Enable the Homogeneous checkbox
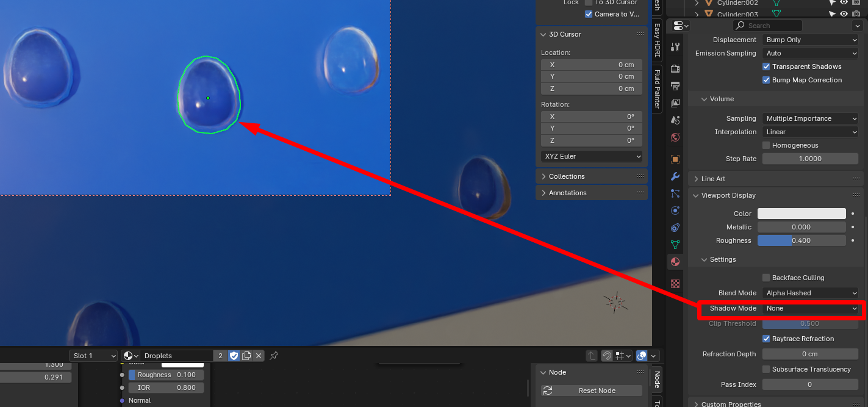Image resolution: width=868 pixels, height=407 pixels. (x=766, y=145)
